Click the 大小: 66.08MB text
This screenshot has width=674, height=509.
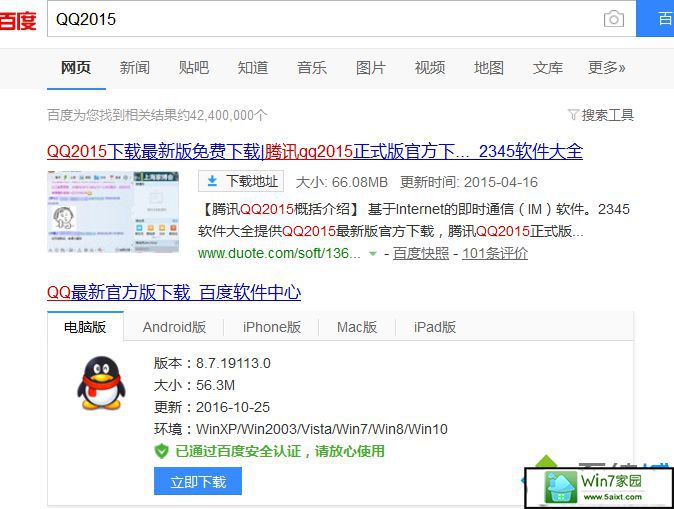point(342,182)
